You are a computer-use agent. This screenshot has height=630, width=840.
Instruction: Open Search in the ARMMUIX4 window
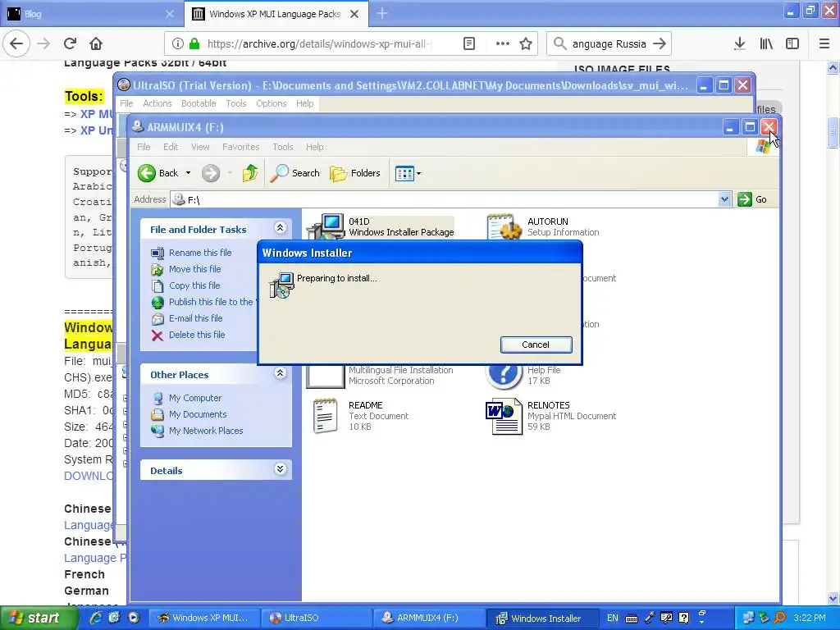pyautogui.click(x=294, y=173)
